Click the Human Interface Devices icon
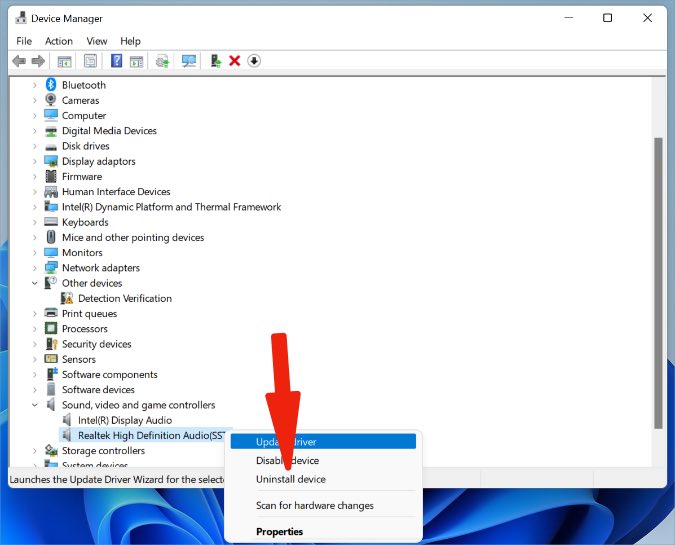675x545 pixels. pyautogui.click(x=51, y=192)
